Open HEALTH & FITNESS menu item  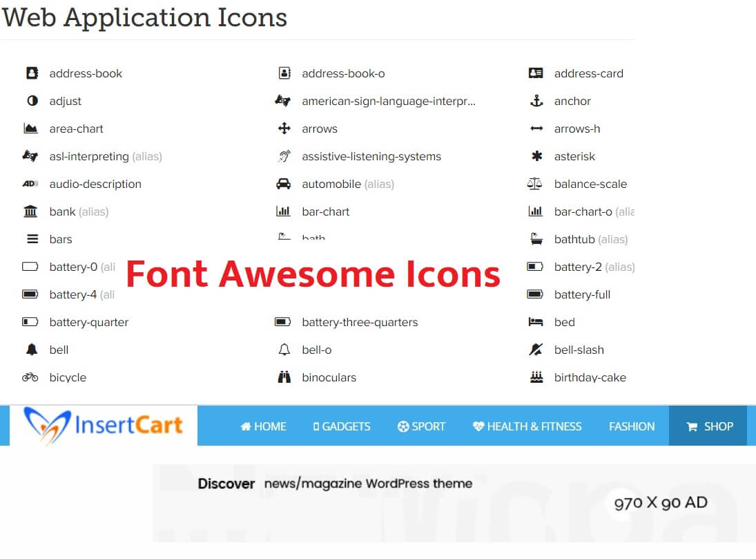527,426
